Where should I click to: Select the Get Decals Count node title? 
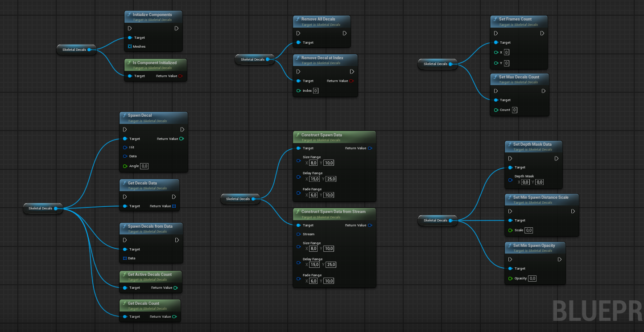144,303
